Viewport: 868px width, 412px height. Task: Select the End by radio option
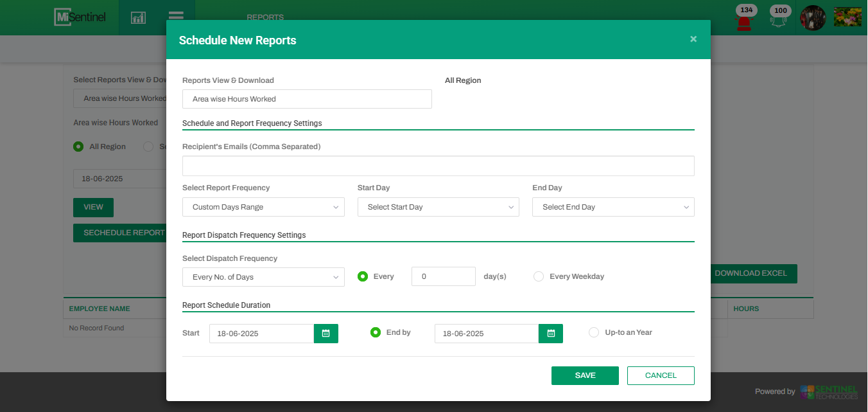(376, 332)
